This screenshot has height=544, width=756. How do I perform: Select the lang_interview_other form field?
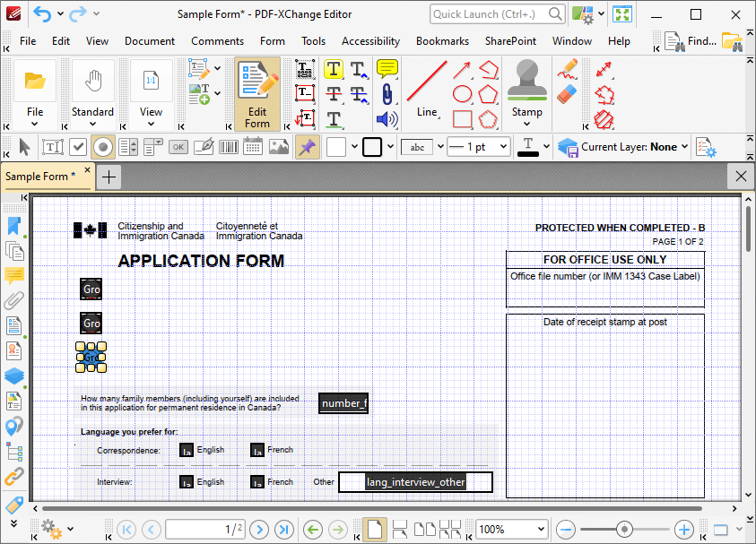(415, 482)
